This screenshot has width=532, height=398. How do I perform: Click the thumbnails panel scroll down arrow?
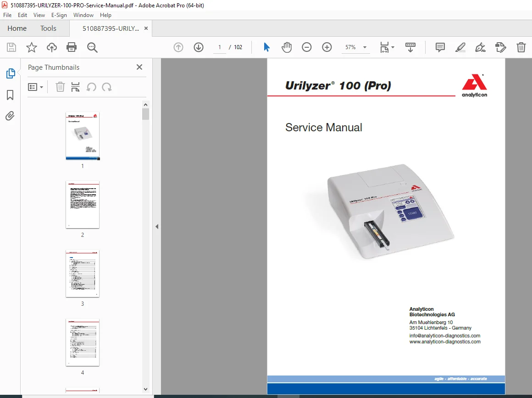145,389
